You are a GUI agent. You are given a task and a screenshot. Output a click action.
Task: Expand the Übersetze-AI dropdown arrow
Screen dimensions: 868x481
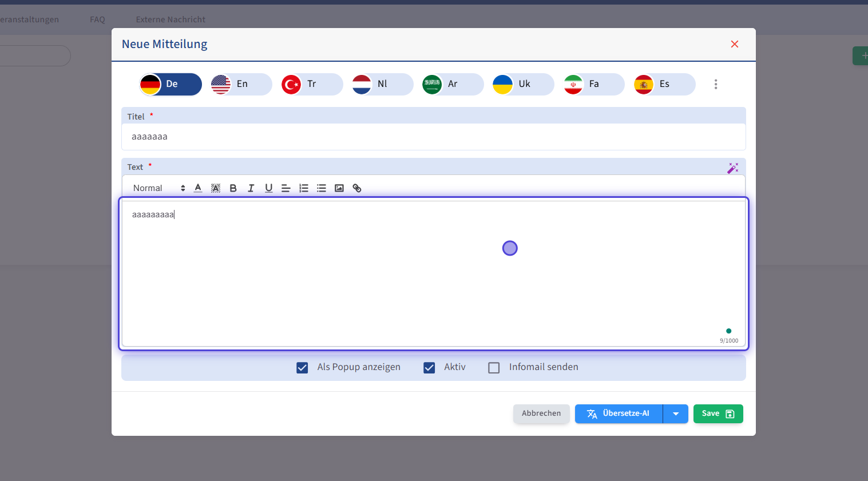point(676,414)
